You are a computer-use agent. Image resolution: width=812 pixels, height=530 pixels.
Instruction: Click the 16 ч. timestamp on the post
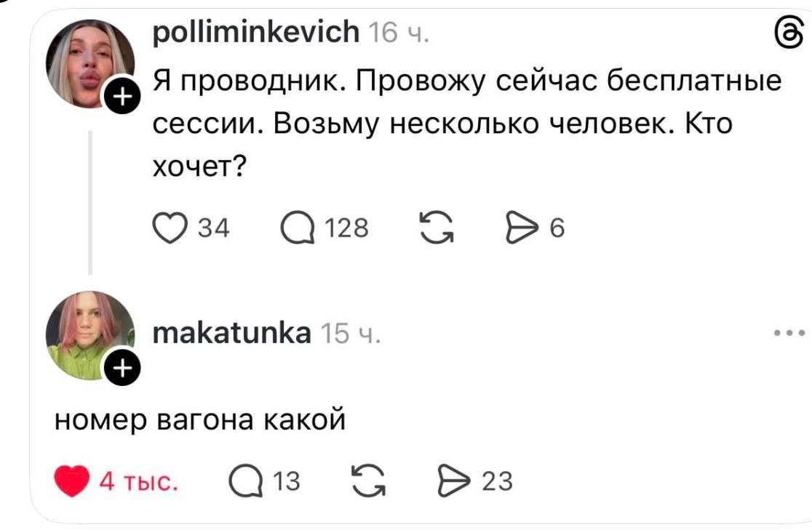pyautogui.click(x=399, y=34)
